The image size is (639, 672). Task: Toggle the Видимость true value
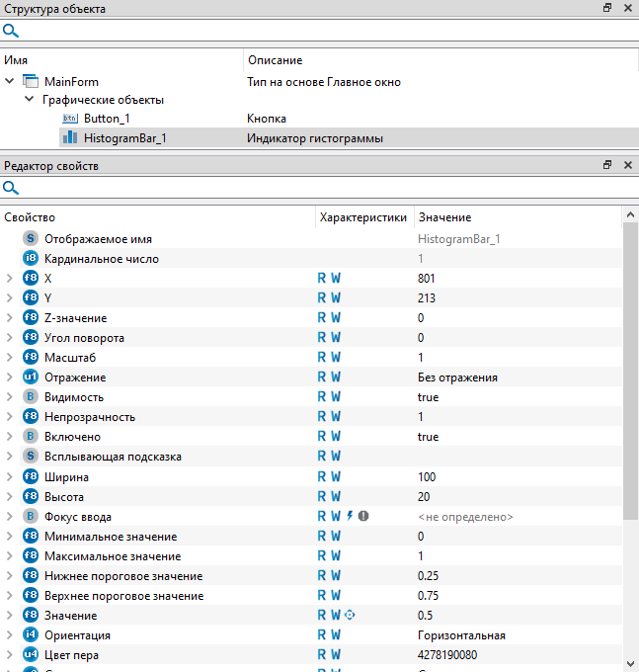[429, 397]
